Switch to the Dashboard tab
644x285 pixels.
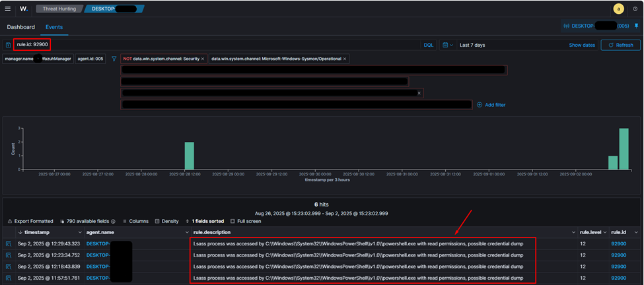click(20, 27)
